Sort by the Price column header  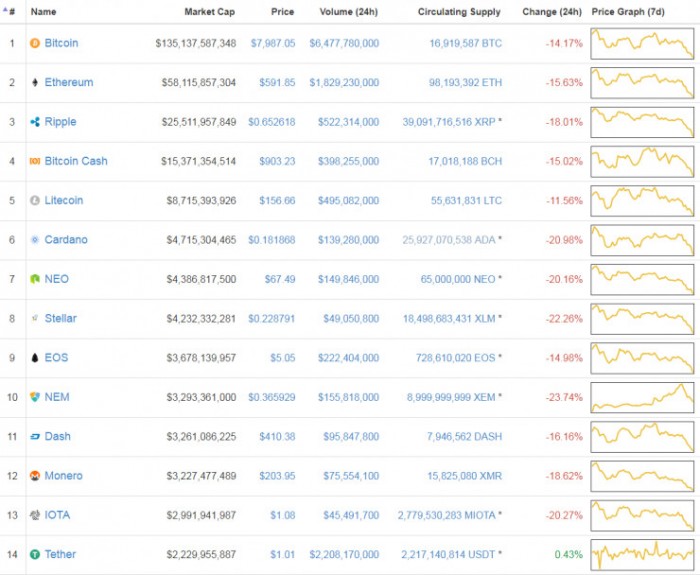283,12
